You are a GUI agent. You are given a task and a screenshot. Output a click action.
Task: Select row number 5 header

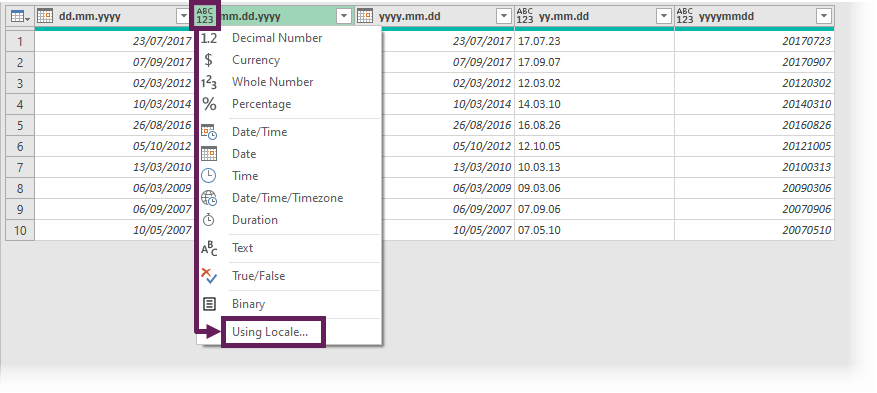tap(20, 125)
